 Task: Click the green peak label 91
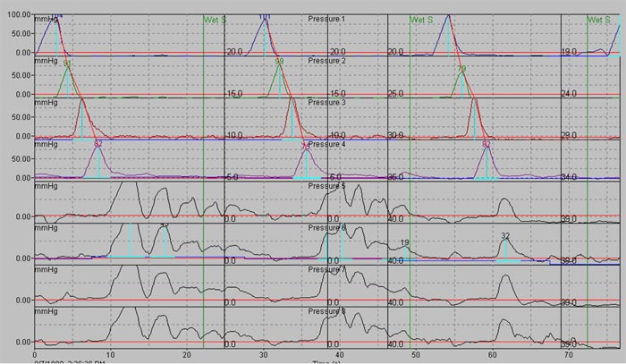pos(68,63)
